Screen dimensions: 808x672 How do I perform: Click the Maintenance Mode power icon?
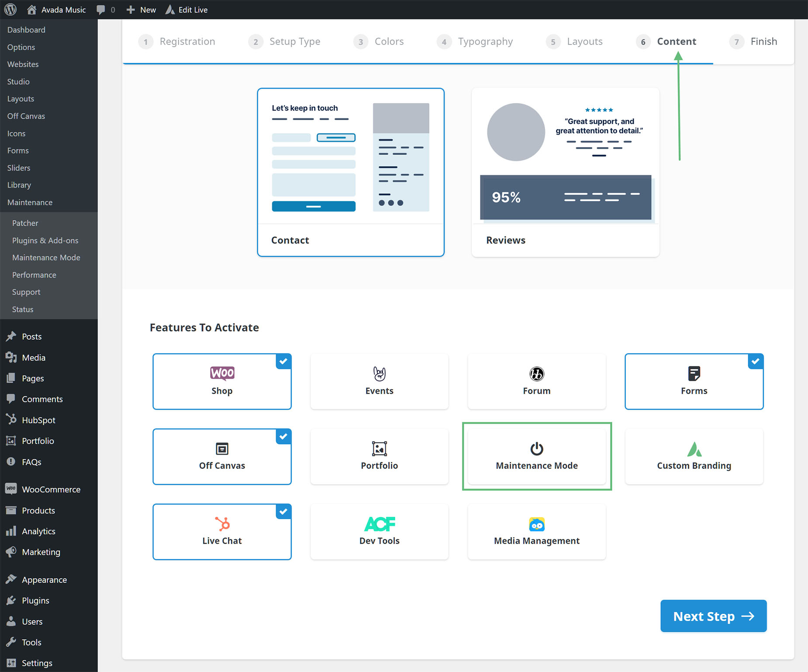pos(537,448)
